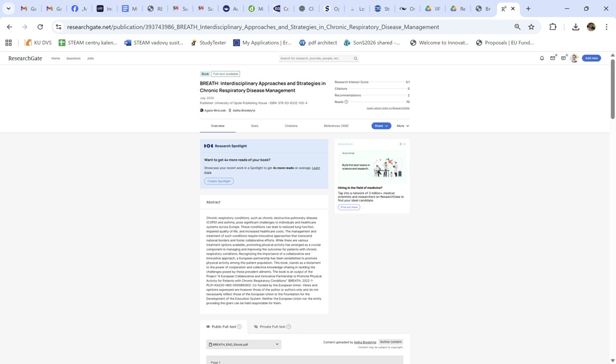Expand the BREATH_ENG_Ebook.pdf file selector

coord(244,344)
